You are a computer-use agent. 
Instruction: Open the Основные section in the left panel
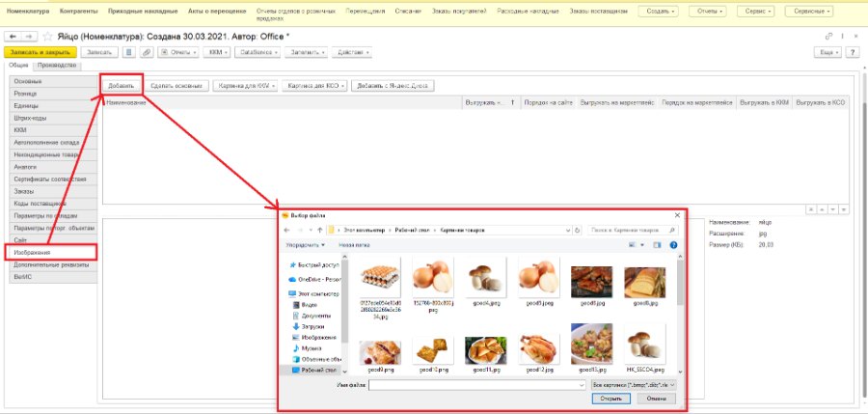tap(53, 81)
